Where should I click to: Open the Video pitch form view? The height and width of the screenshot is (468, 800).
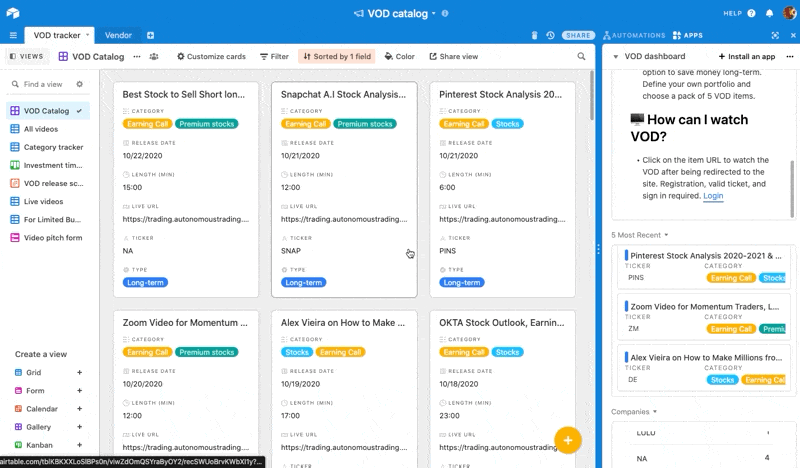click(48, 238)
